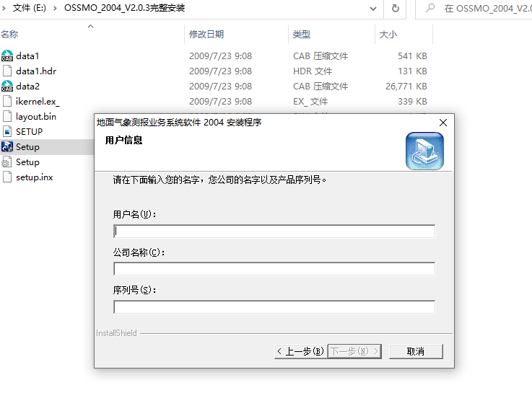
Task: Sort files by 大小 column header
Action: pyautogui.click(x=388, y=35)
